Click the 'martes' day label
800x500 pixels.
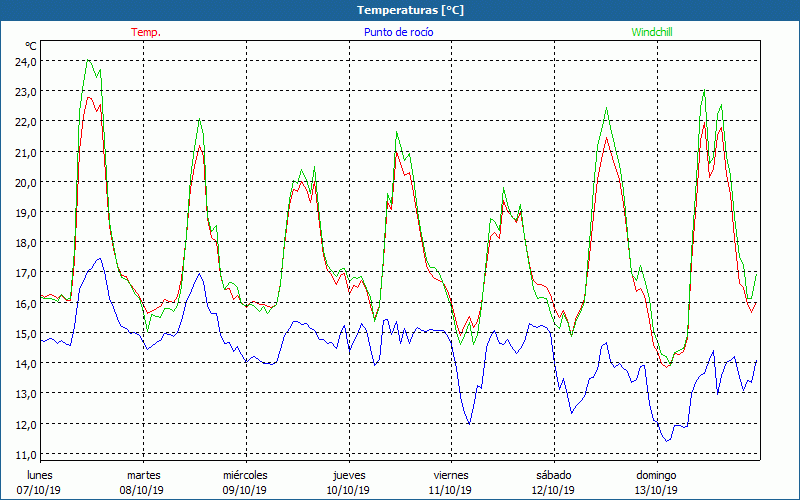pyautogui.click(x=144, y=475)
